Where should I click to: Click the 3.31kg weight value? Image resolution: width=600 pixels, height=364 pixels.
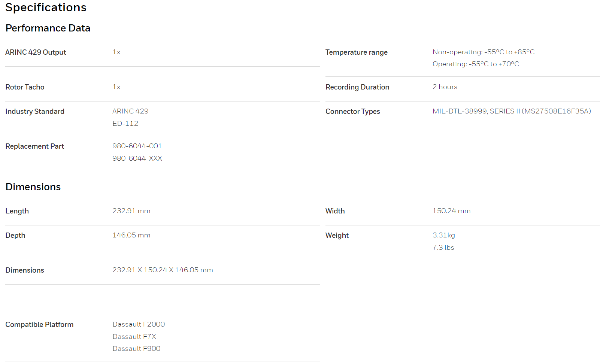pos(444,235)
